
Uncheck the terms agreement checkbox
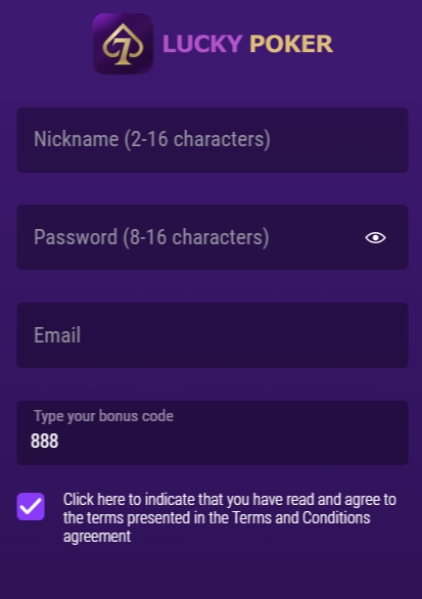[x=31, y=507]
